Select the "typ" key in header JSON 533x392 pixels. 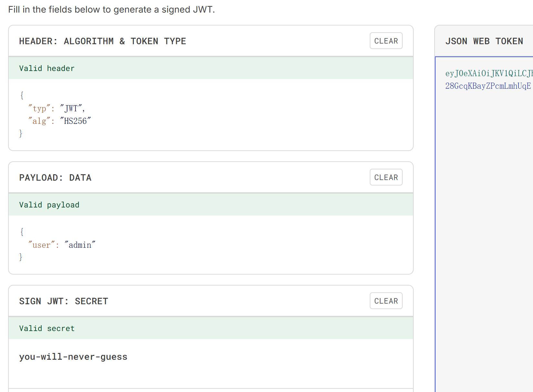click(39, 109)
